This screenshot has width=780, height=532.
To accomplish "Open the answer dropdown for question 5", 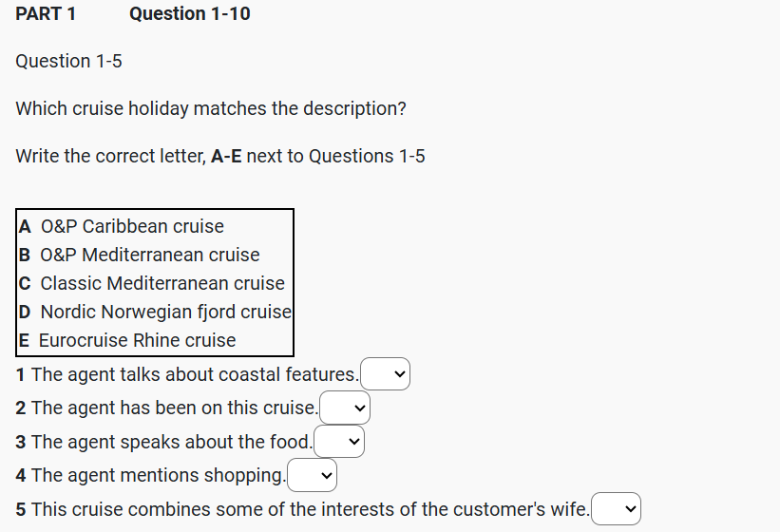I will [x=617, y=509].
